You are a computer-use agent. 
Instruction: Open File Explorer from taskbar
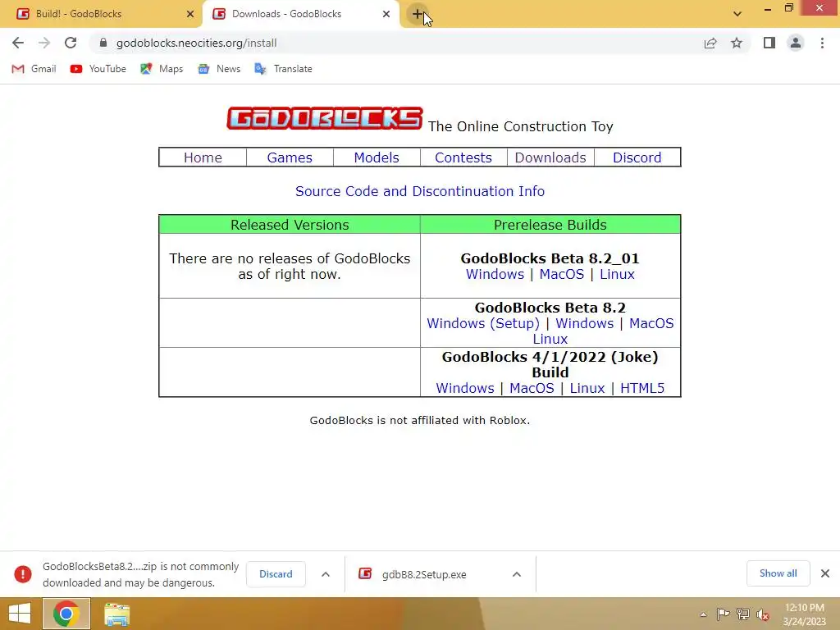[x=116, y=614]
